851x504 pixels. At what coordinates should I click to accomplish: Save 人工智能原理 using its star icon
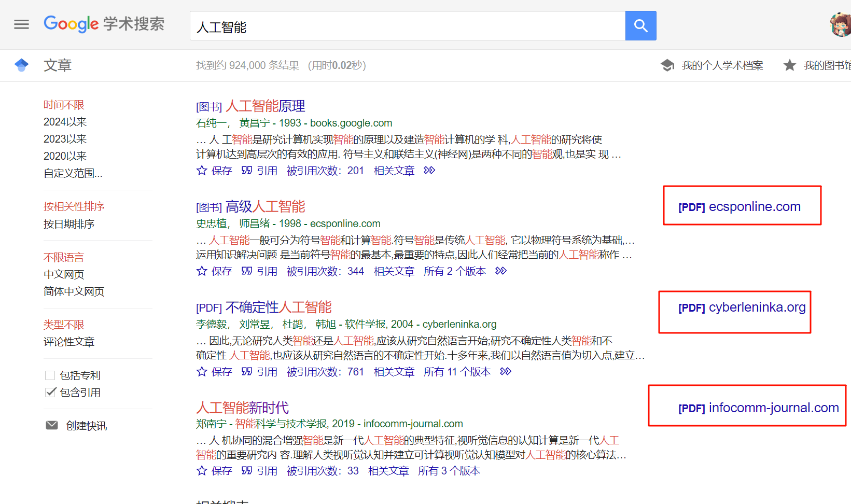click(x=202, y=170)
